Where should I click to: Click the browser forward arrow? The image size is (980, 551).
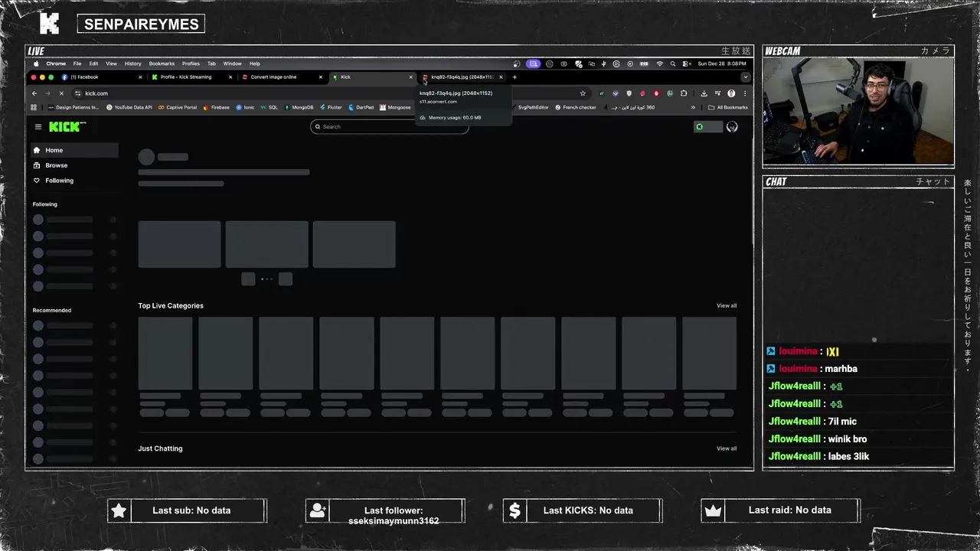tap(47, 93)
